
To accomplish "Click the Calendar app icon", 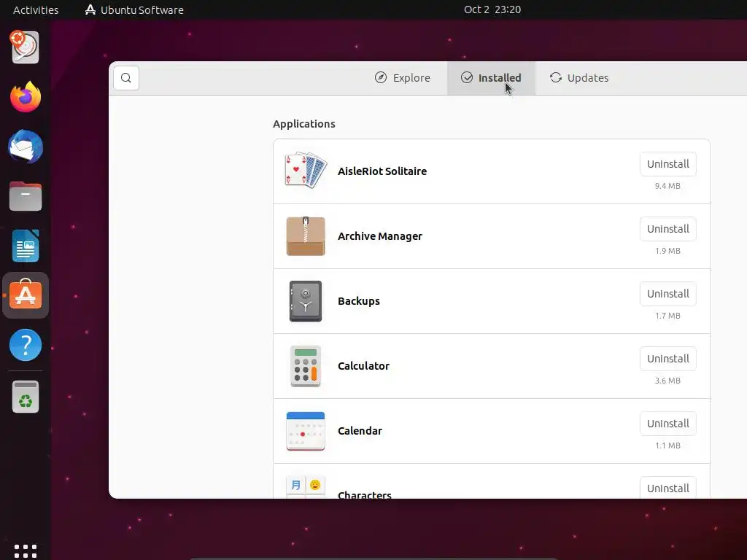I will pyautogui.click(x=306, y=431).
